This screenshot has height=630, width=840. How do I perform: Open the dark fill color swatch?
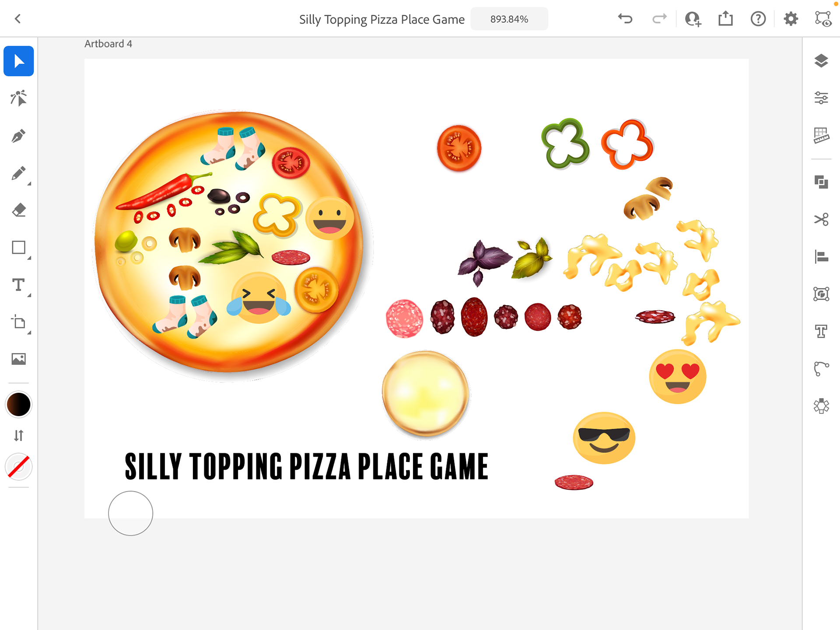click(18, 404)
